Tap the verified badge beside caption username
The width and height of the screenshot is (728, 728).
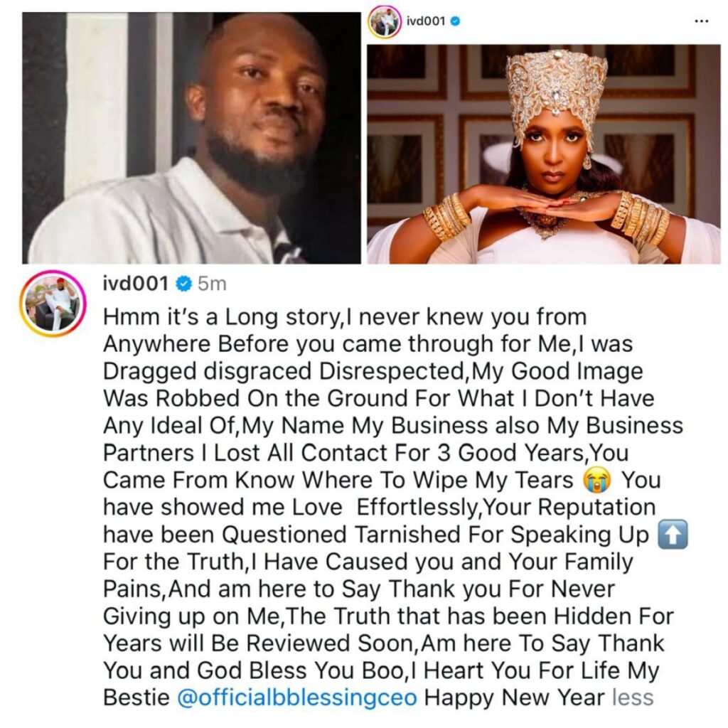(x=185, y=283)
